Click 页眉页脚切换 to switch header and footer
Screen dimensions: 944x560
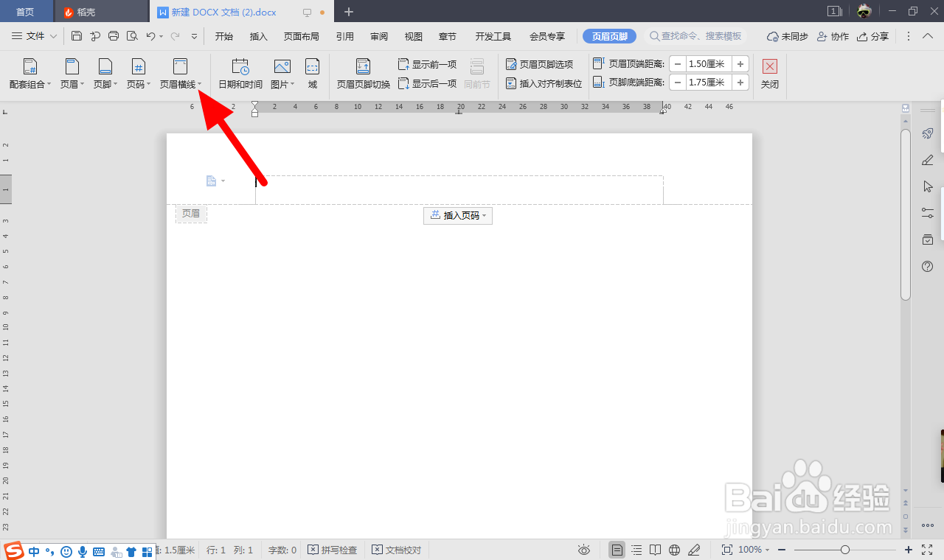[363, 74]
